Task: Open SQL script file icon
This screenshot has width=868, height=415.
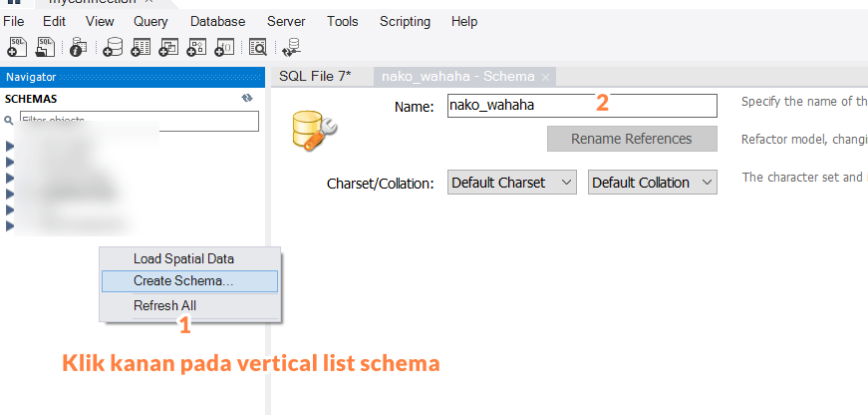Action: point(45,45)
